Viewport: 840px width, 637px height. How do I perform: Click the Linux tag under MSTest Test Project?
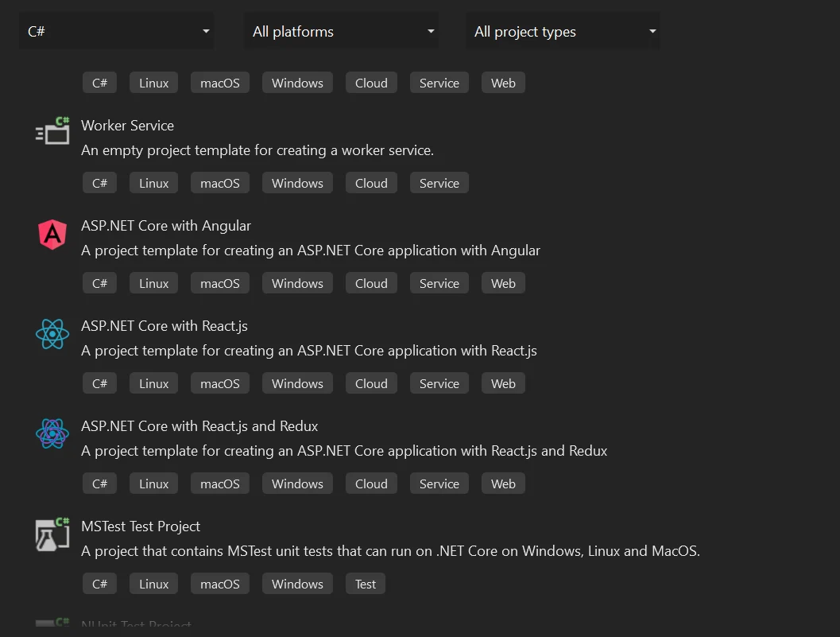(x=153, y=584)
